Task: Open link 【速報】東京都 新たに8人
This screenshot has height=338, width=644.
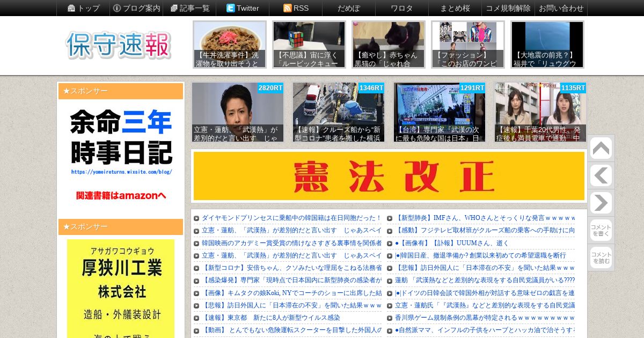Action: [x=271, y=318]
